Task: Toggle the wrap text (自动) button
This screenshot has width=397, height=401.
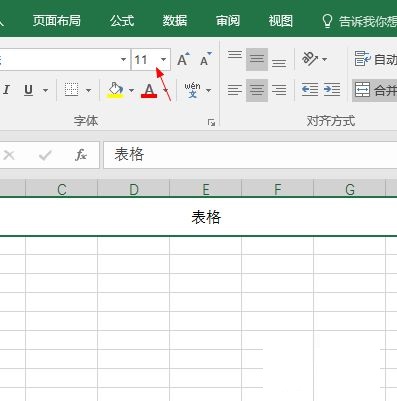Action: pyautogui.click(x=375, y=59)
